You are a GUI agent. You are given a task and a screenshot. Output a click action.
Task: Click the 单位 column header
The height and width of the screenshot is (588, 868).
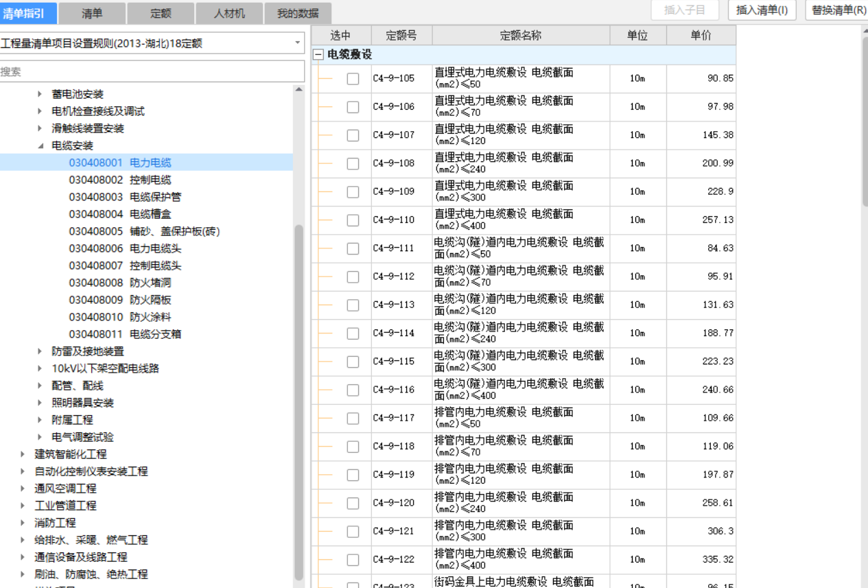(637, 36)
